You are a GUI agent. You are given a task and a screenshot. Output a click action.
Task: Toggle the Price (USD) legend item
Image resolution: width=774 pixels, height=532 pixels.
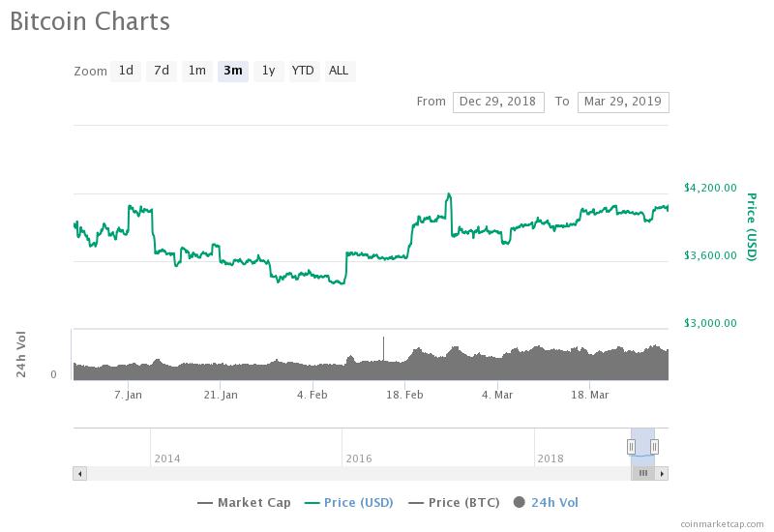point(351,502)
